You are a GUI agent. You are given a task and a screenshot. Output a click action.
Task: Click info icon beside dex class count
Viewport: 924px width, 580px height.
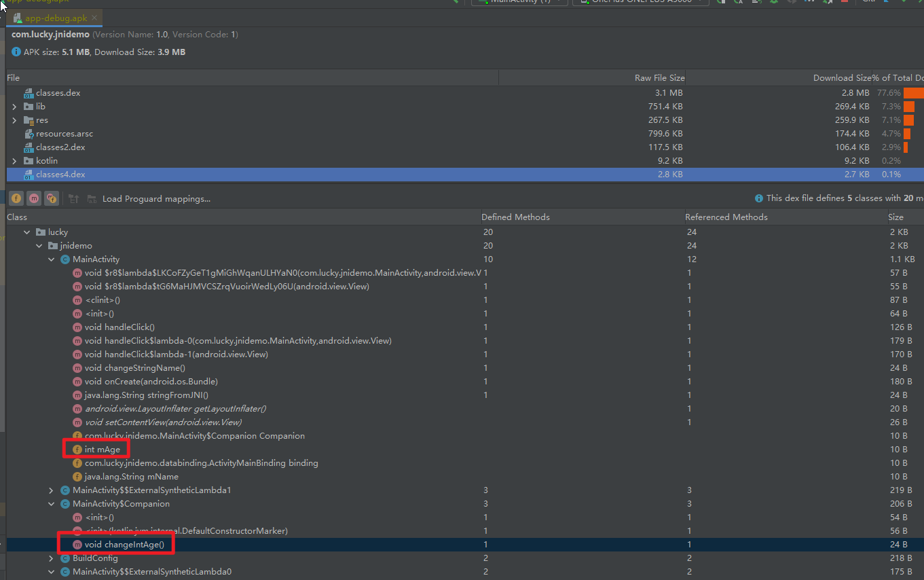coord(759,198)
